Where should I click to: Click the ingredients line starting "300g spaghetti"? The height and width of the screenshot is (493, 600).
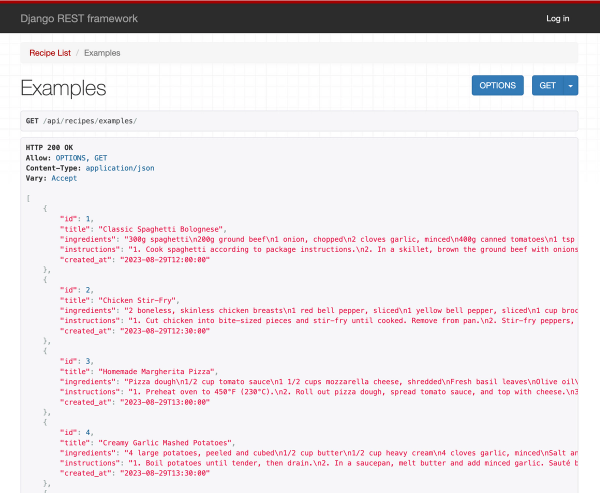click(319, 239)
